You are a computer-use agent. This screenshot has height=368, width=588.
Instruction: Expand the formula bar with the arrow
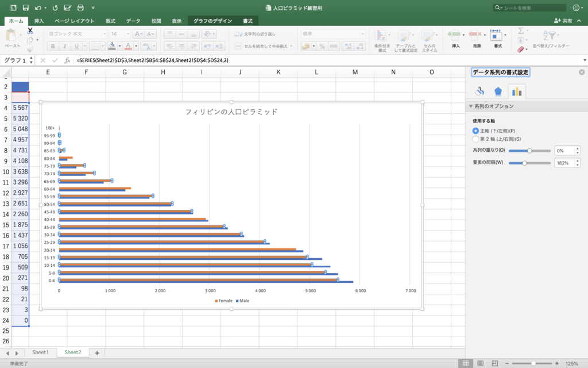click(584, 60)
